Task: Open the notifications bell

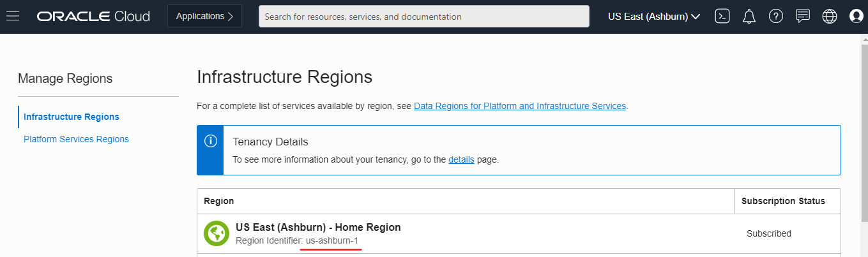Action: (x=749, y=17)
